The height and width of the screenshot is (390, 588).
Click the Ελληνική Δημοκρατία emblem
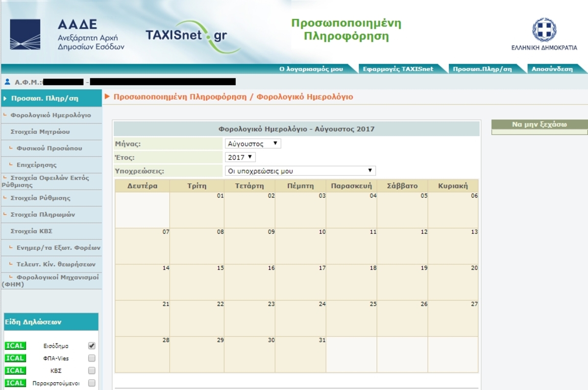[544, 30]
